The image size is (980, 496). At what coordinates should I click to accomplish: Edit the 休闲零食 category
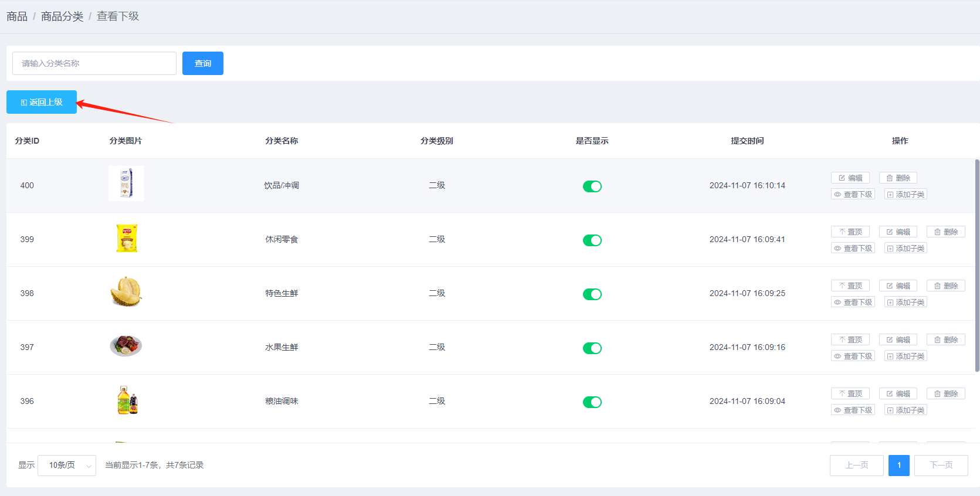click(898, 232)
